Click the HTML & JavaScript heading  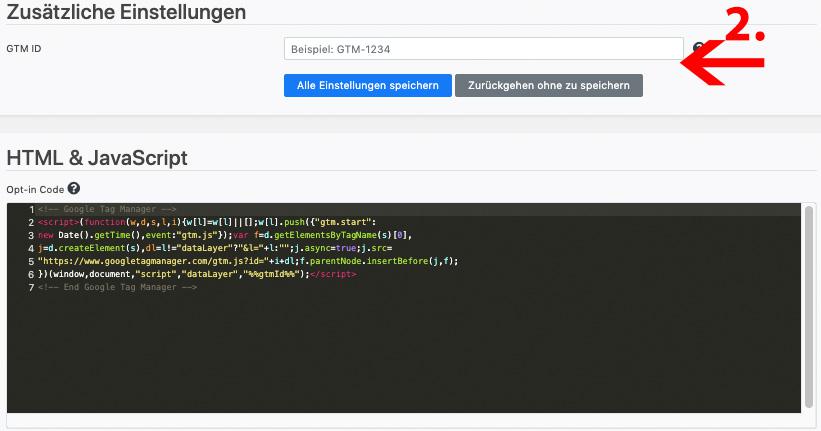tap(97, 158)
